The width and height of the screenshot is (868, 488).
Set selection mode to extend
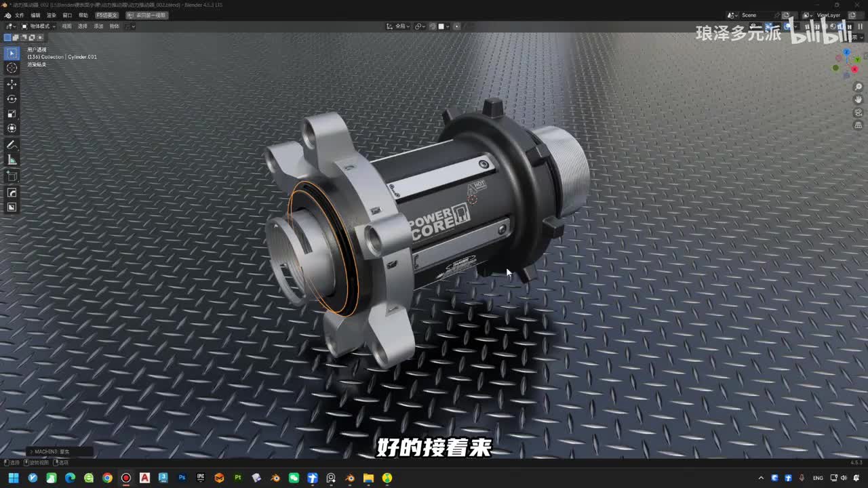point(16,37)
